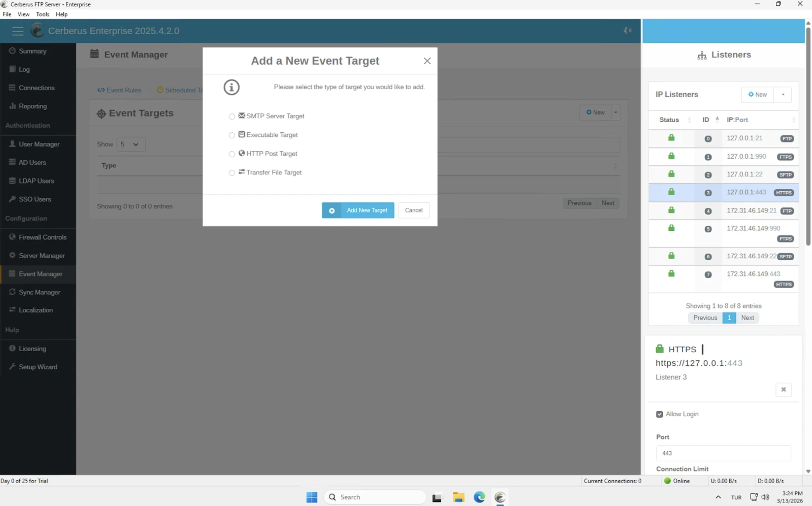This screenshot has width=812, height=506.
Task: Choose the HTTP Post Target option
Action: [x=232, y=154]
